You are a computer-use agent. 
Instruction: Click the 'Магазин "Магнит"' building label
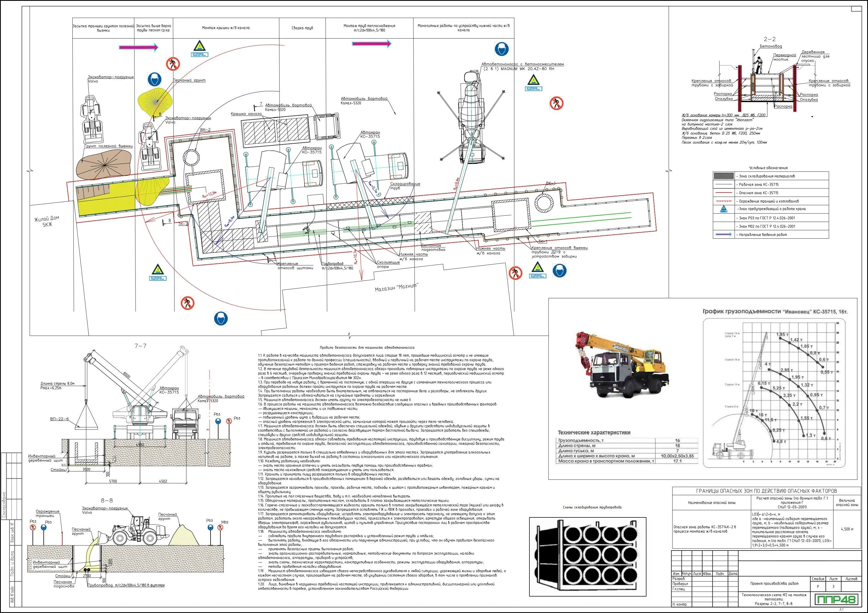(x=397, y=288)
